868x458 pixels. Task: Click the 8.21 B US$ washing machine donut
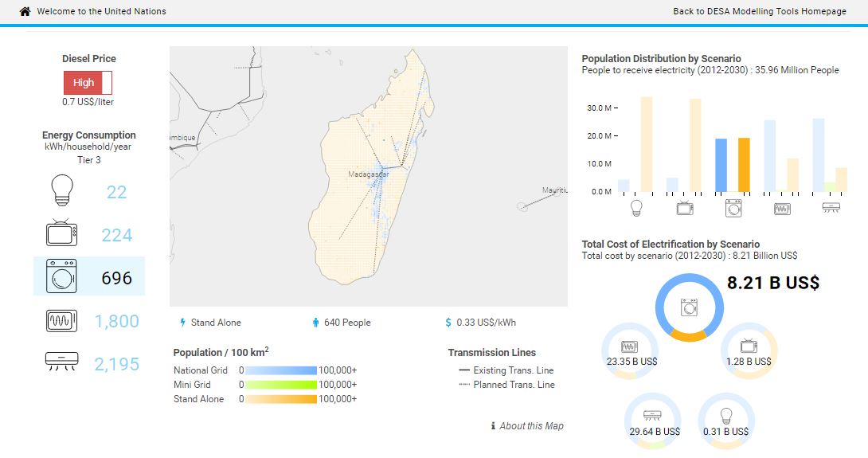point(689,307)
